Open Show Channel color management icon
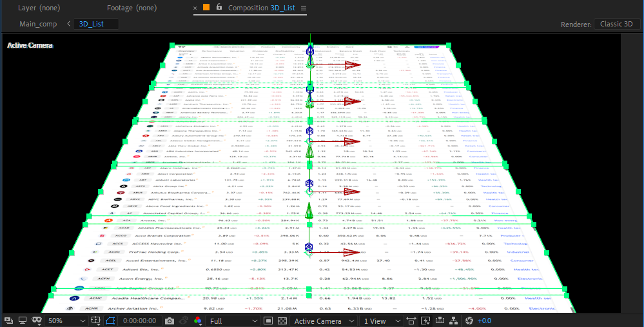 point(197,321)
